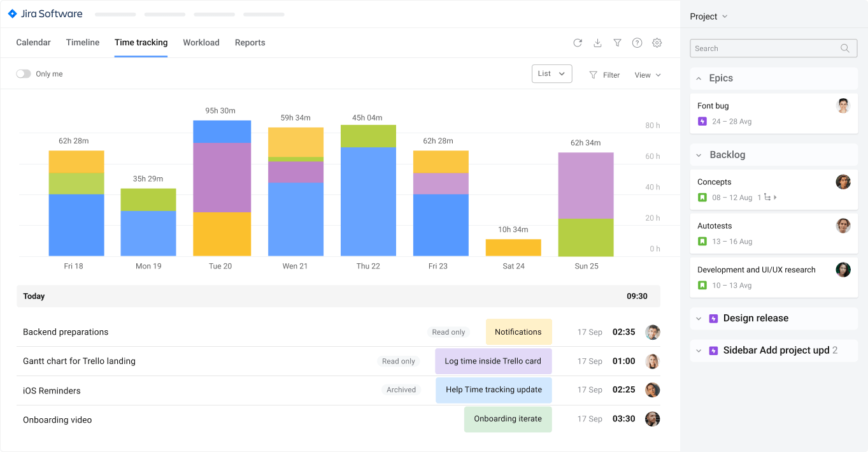This screenshot has height=452, width=868.
Task: Open time tracking settings via the gear icon
Action: coord(657,43)
